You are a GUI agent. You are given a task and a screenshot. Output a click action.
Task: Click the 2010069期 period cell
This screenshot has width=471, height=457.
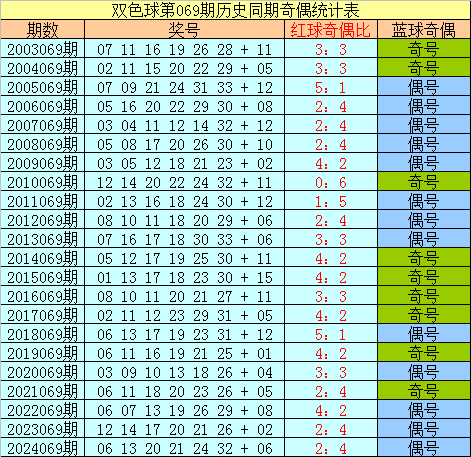click(x=42, y=182)
